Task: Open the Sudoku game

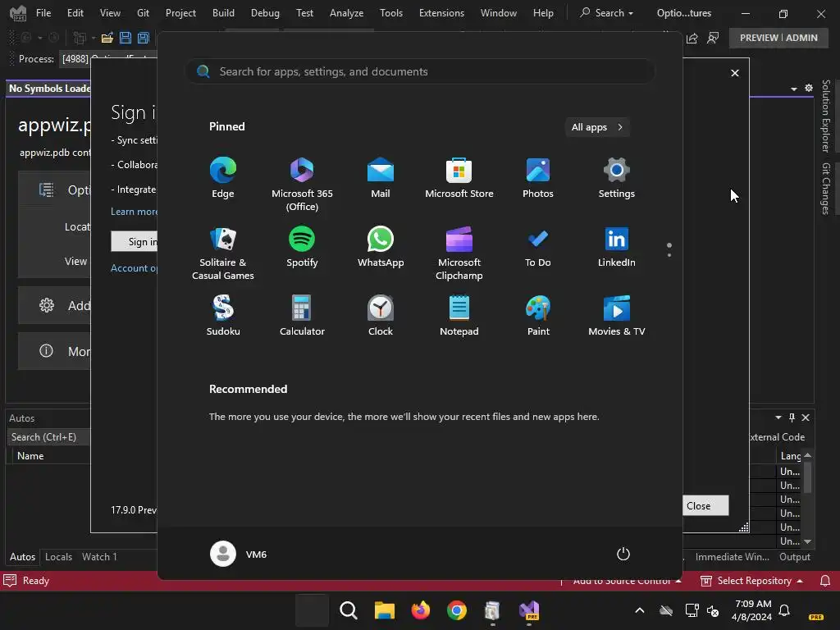Action: (x=223, y=316)
